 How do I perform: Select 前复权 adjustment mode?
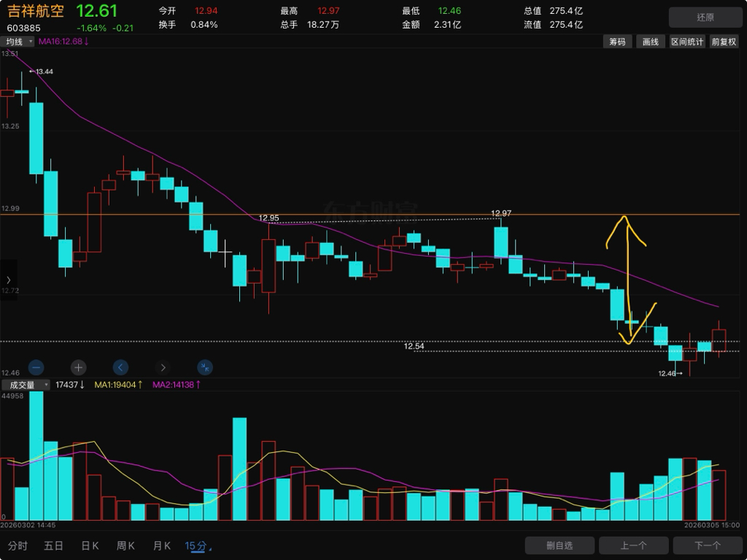(724, 42)
